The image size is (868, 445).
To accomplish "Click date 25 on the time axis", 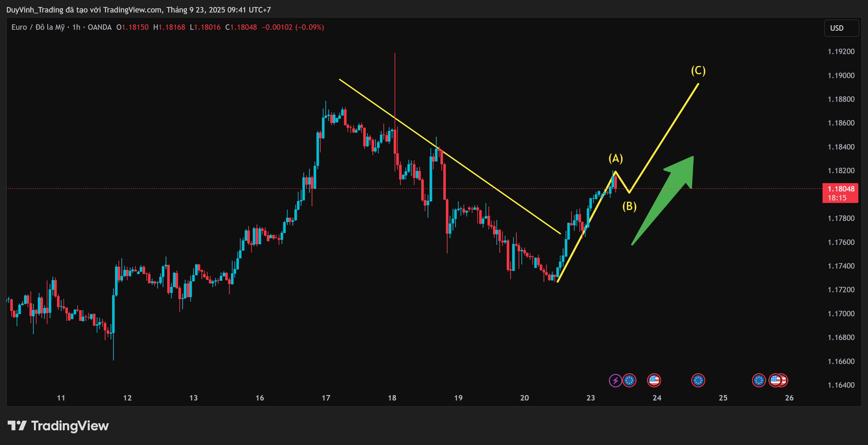I will pyautogui.click(x=723, y=398).
